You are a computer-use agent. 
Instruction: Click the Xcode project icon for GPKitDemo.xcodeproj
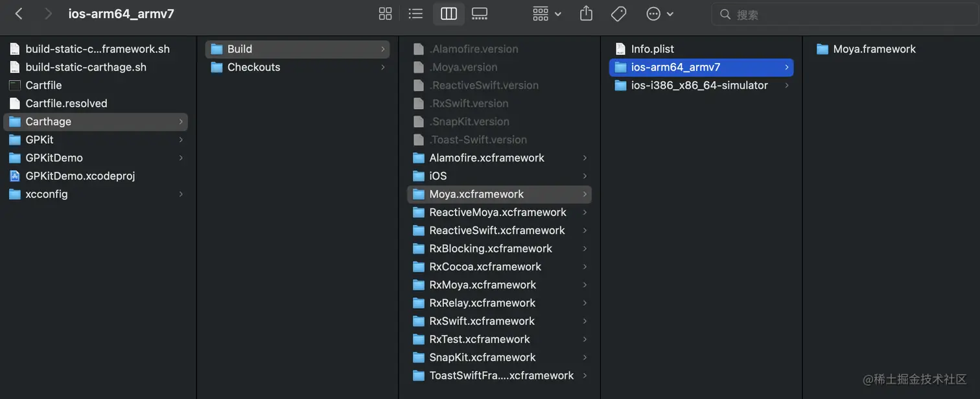tap(14, 176)
